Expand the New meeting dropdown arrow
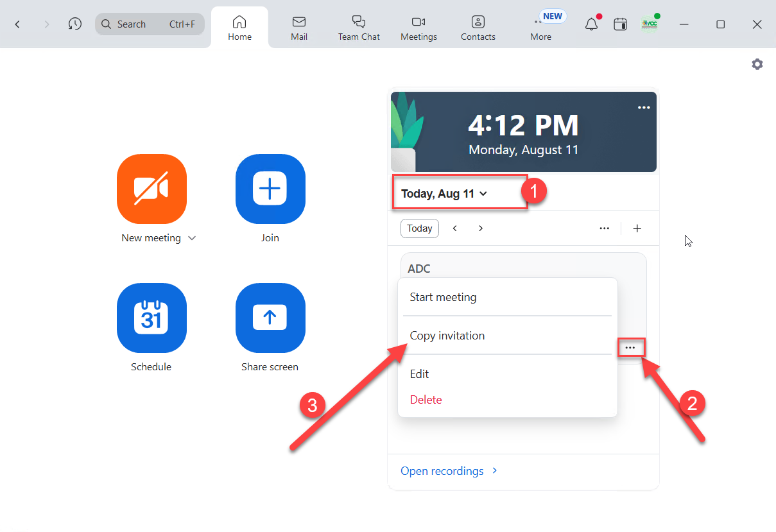Viewport: 776px width, 532px height. (x=192, y=238)
